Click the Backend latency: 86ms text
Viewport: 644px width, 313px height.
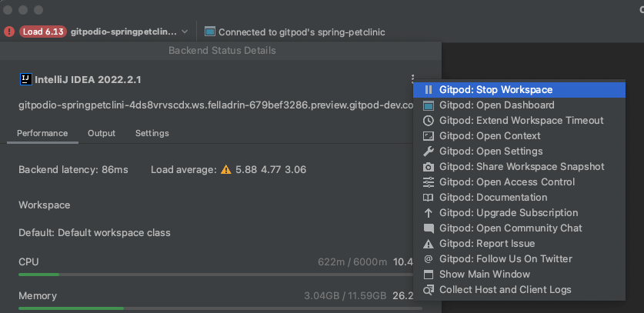point(73,170)
